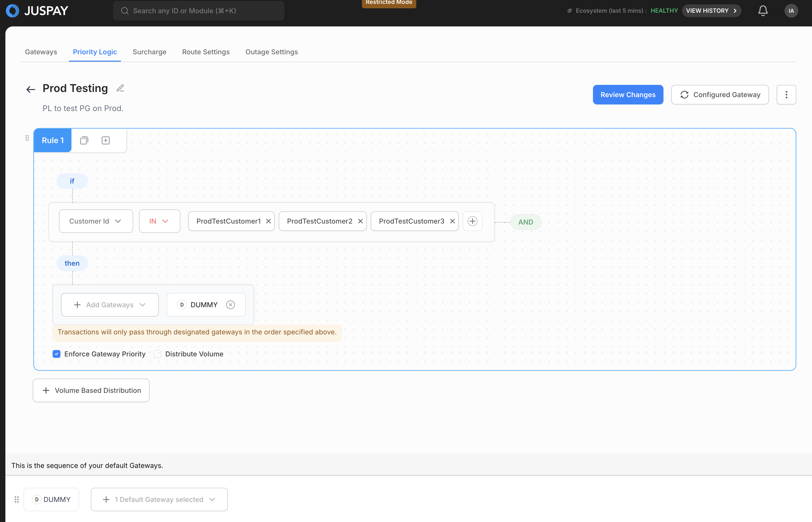The image size is (812, 522).
Task: Enable the Distribute Volume checkbox
Action: 157,354
